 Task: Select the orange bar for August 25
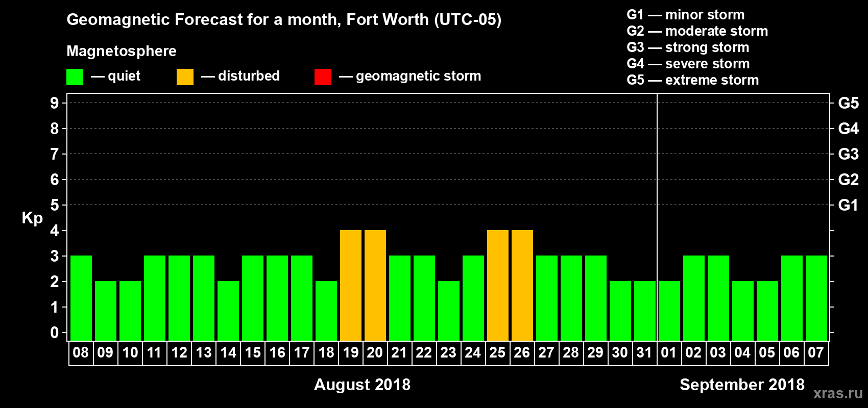pyautogui.click(x=498, y=285)
